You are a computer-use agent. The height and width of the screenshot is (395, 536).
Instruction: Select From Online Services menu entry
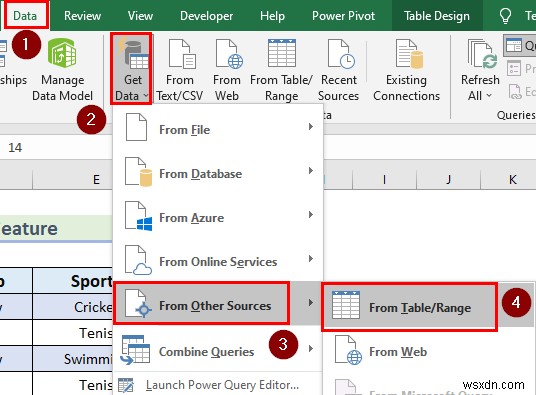pyautogui.click(x=218, y=260)
